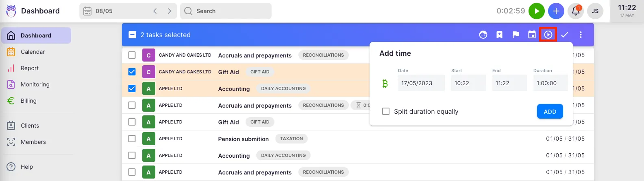Click the blue plus add button
The width and height of the screenshot is (644, 181).
556,11
